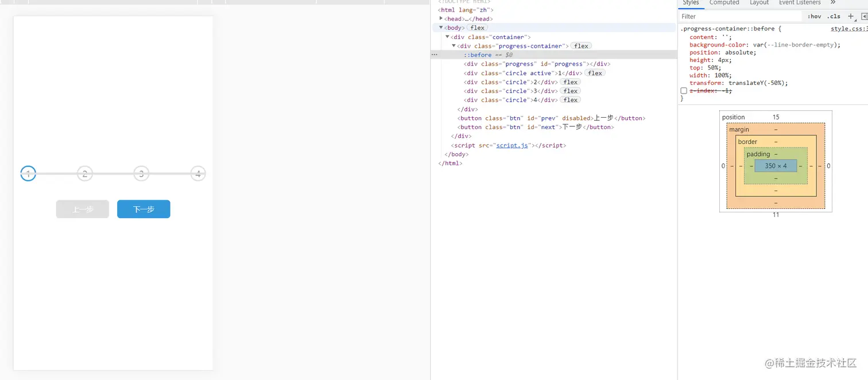Click the margin label in box model
Viewport: 868px width, 380px height.
tap(739, 130)
